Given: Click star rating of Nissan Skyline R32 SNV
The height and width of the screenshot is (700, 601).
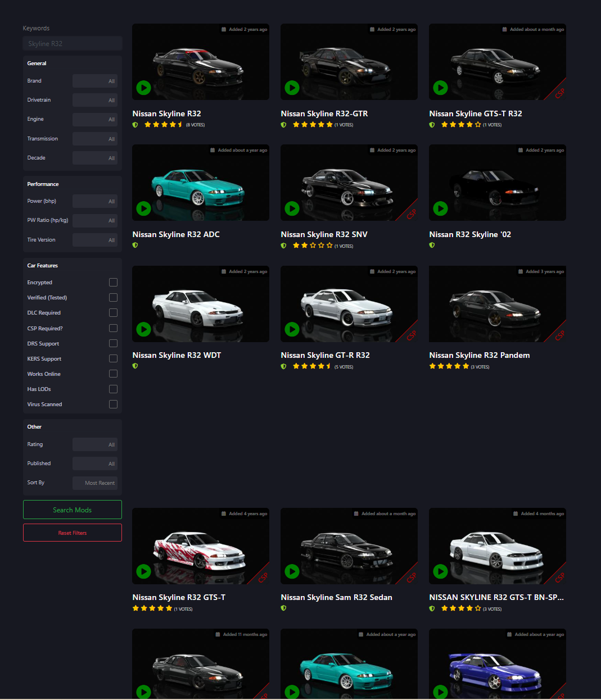Looking at the screenshot, I should point(313,246).
